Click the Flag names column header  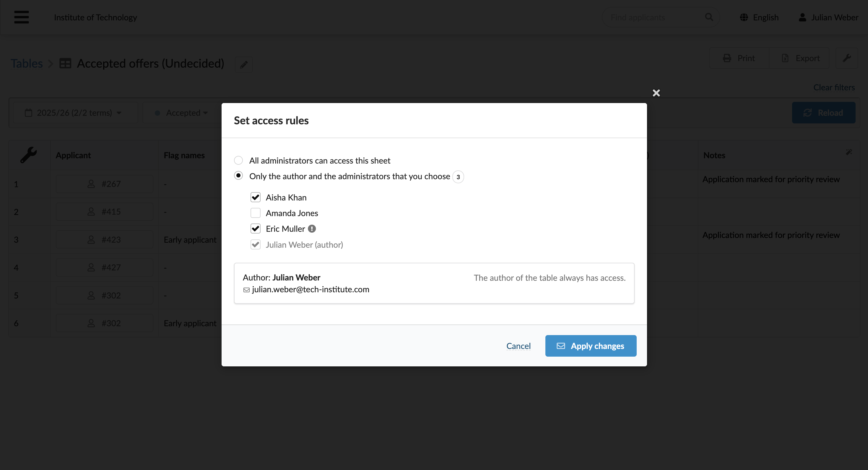point(184,155)
